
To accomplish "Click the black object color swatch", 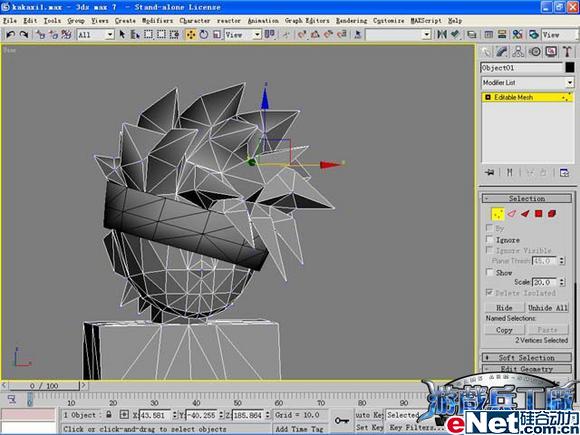I will coord(570,67).
